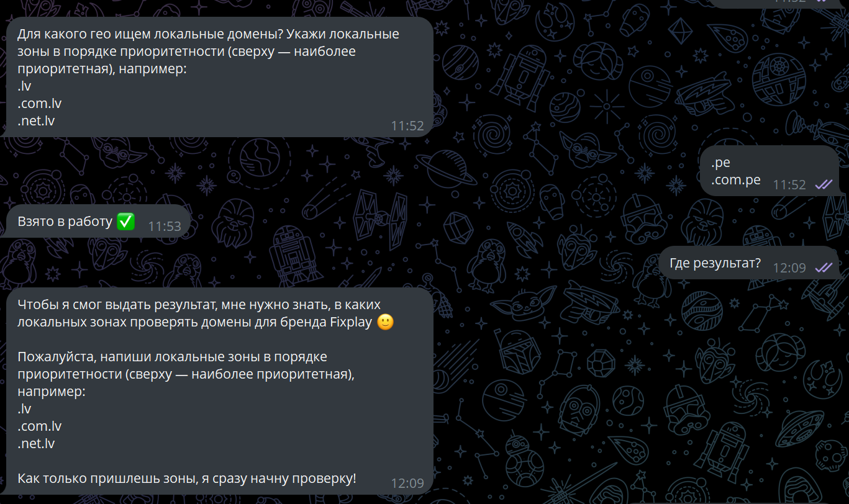Viewport: 849px width, 504px height.
Task: Click the 11:52 timestamp on first bot message
Action: point(407,126)
